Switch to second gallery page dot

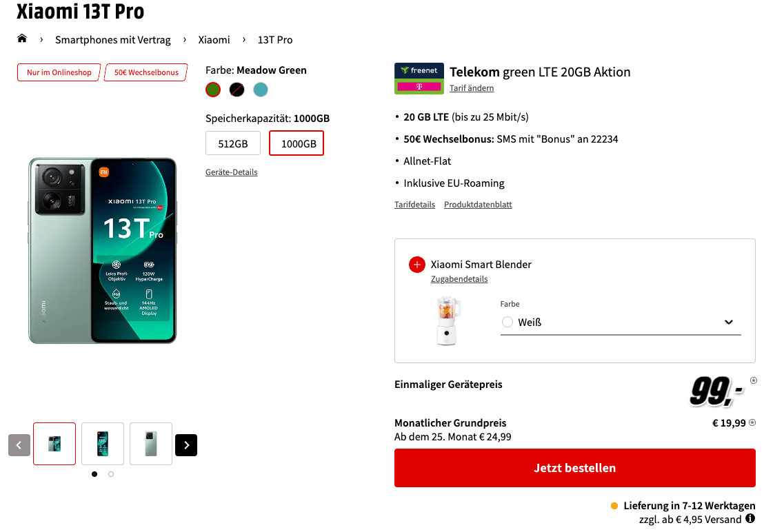(111, 474)
